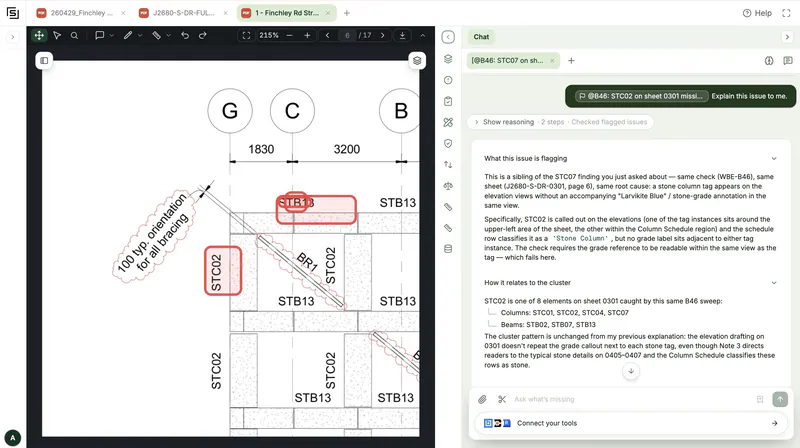800x448 pixels.
Task: Zoom out with the minus button
Action: coord(290,35)
